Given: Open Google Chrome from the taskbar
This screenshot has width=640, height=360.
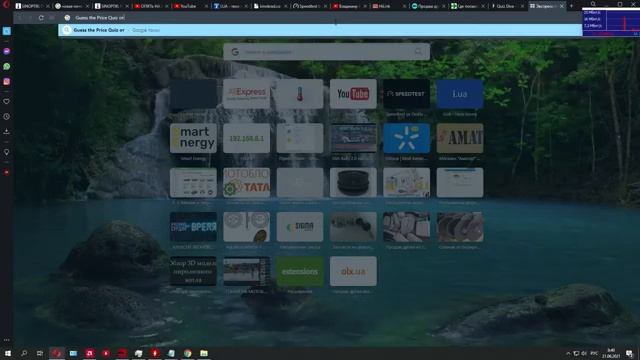Looking at the screenshot, I should pyautogui.click(x=187, y=353).
